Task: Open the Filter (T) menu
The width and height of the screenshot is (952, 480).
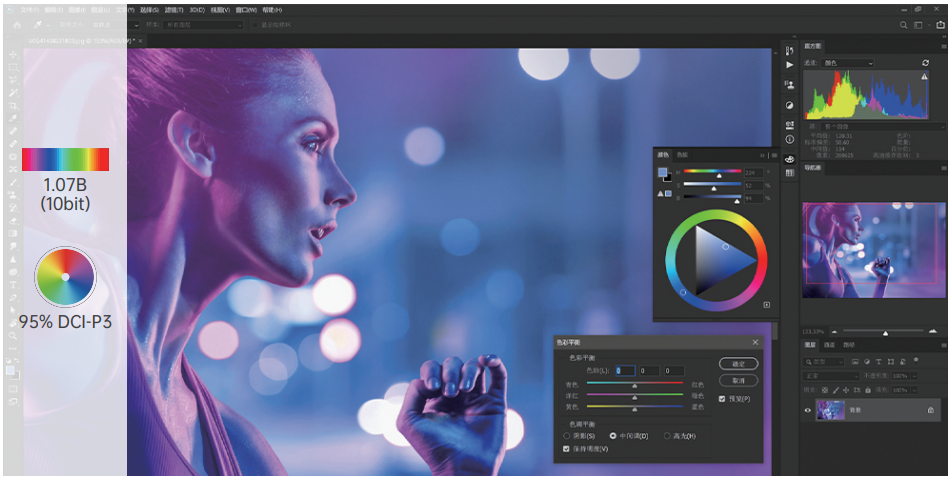Action: [x=174, y=10]
